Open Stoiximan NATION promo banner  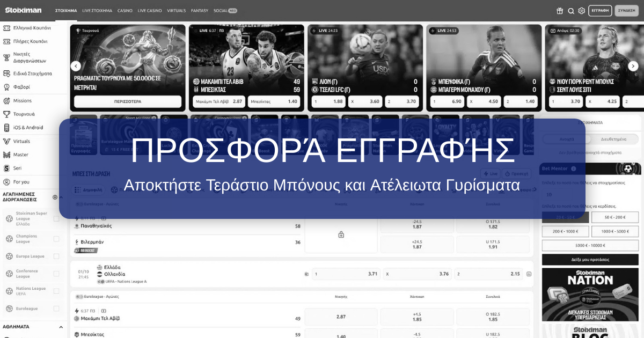pos(590,295)
